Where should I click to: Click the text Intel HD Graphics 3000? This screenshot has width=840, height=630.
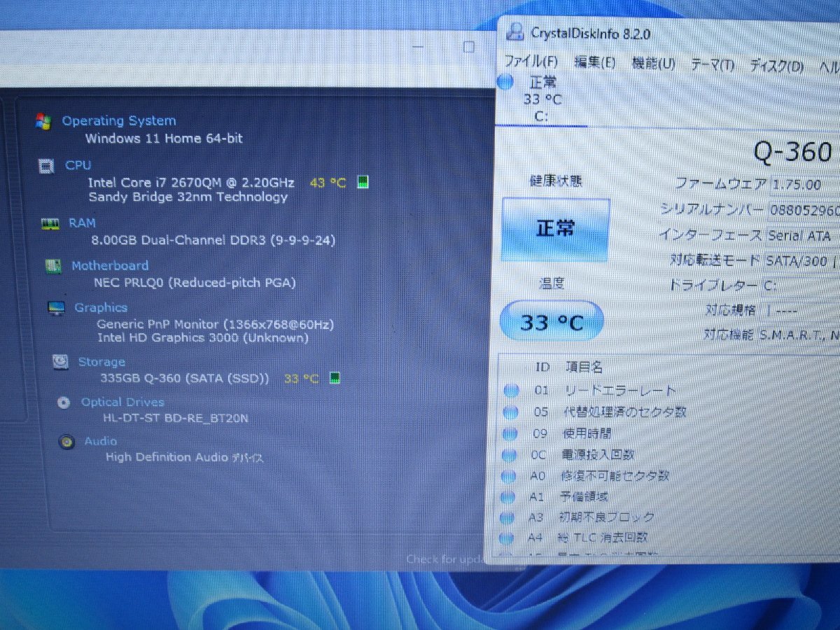pos(202,338)
